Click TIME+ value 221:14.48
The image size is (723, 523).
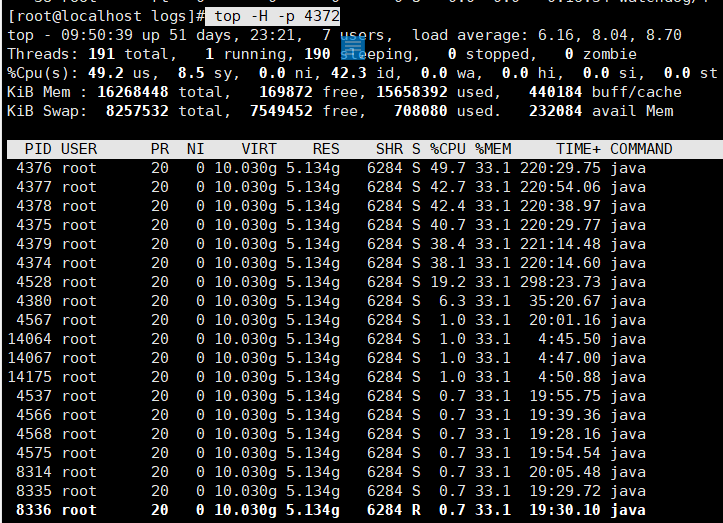[x=560, y=244]
